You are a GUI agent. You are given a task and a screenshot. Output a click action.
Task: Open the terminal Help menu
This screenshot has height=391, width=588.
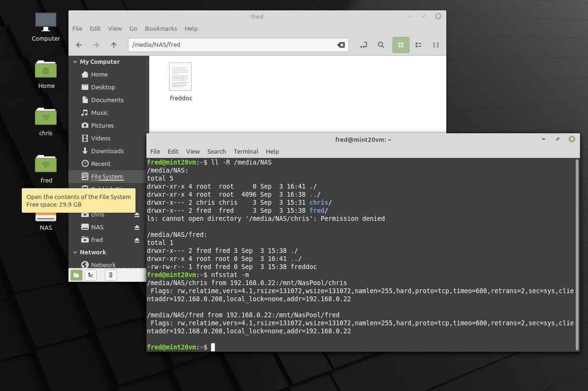tap(272, 152)
